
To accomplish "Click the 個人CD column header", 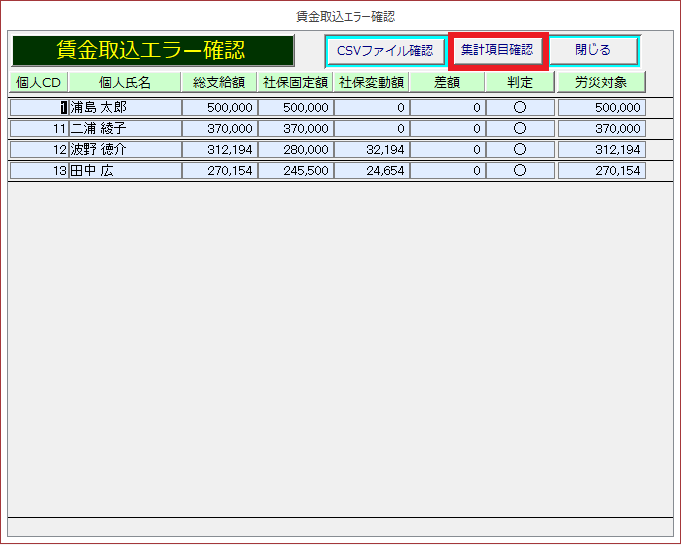I will 39,82.
